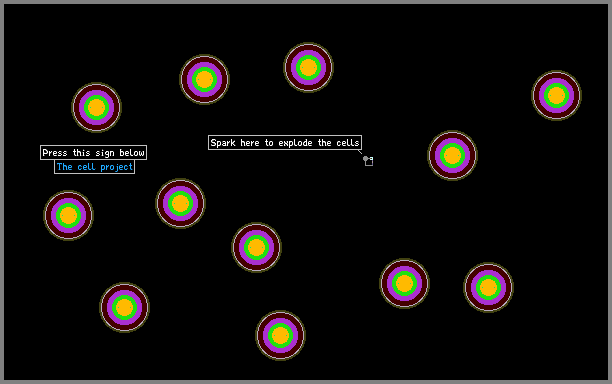612x384 pixels.
Task: Select the cell directly above 'Press this sign below'
Action: 96,107
